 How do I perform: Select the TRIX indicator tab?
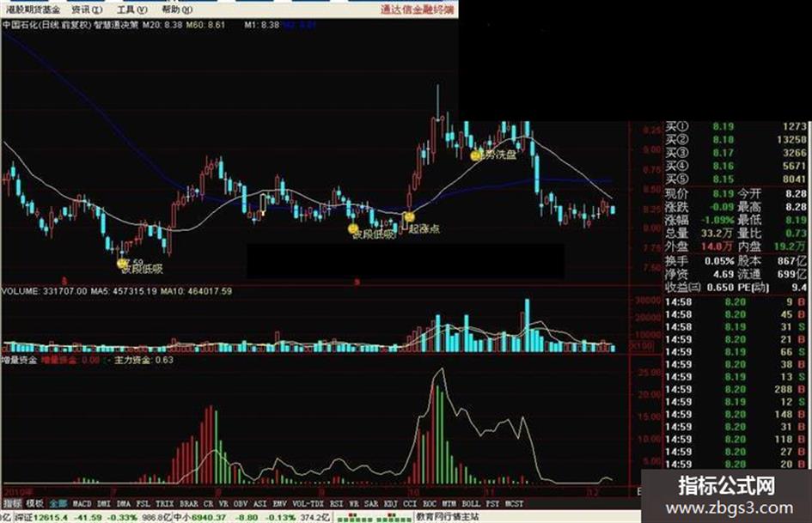tap(165, 503)
